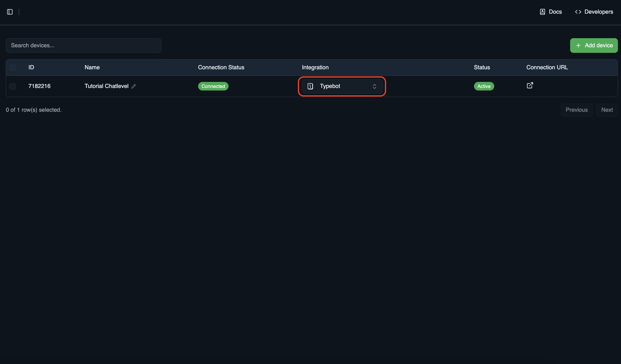Click the code brackets icon beside Developers

tap(578, 12)
